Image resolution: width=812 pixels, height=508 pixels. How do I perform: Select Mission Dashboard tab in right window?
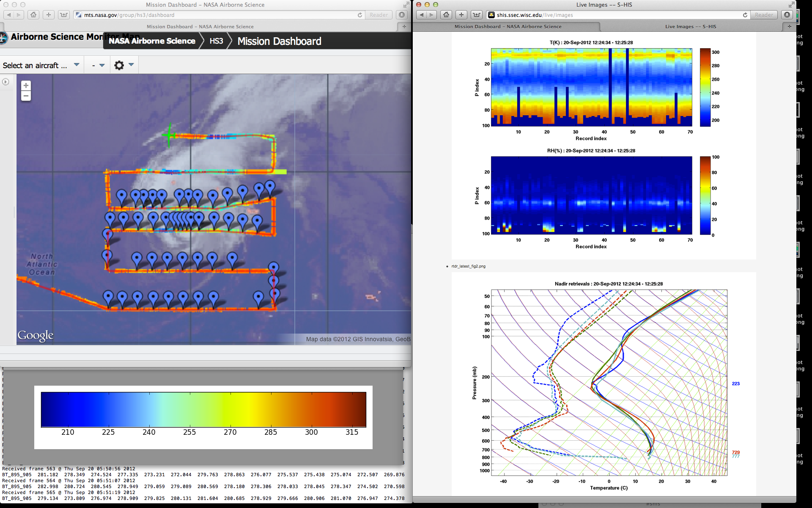click(x=507, y=27)
